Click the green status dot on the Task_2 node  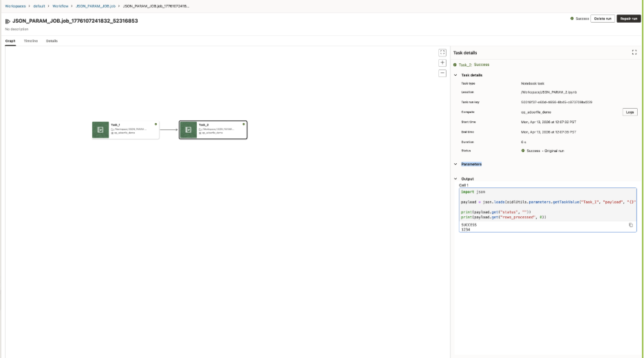tap(244, 124)
